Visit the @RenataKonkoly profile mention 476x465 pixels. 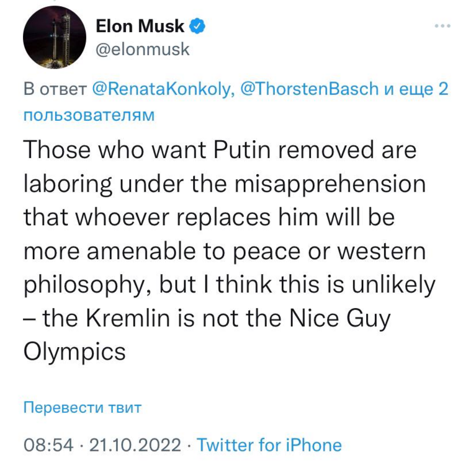(163, 89)
